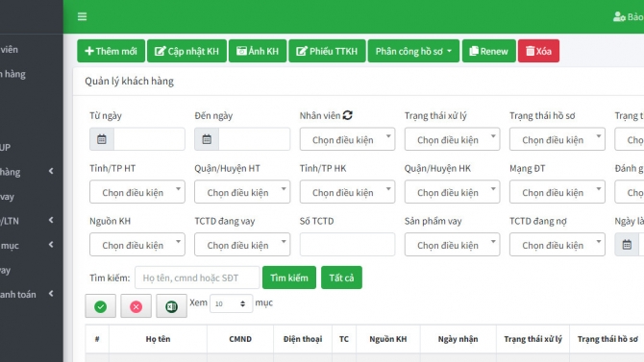Click the red X cancel button
Screen dimensions: 644x362
pos(136,306)
